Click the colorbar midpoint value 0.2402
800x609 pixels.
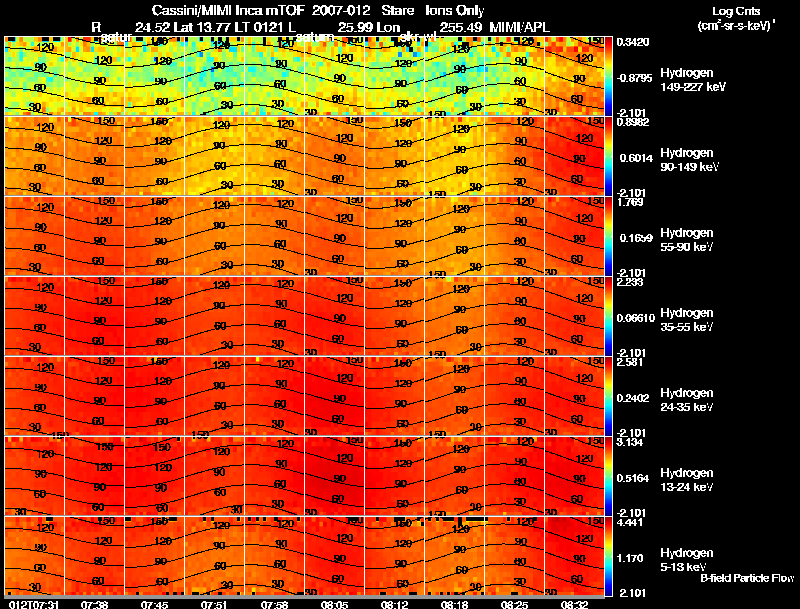pos(633,398)
